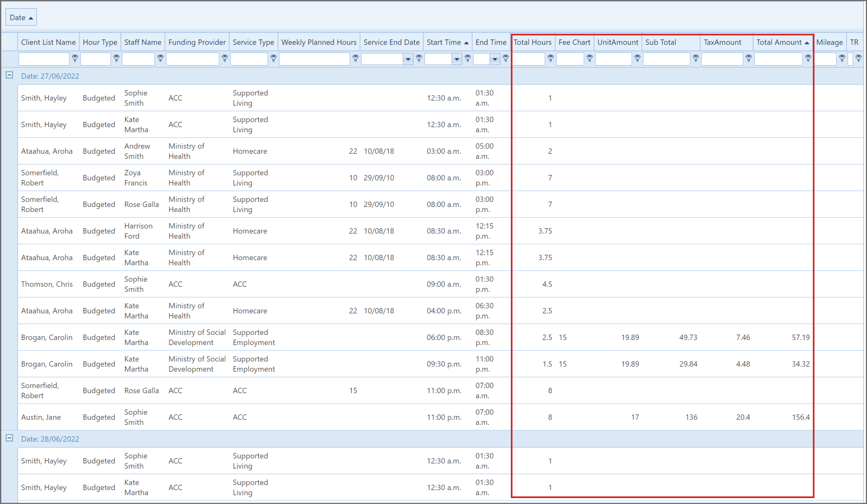Focus the Weekly Planned Hours filter field
Image resolution: width=867 pixels, height=504 pixels.
(x=314, y=59)
